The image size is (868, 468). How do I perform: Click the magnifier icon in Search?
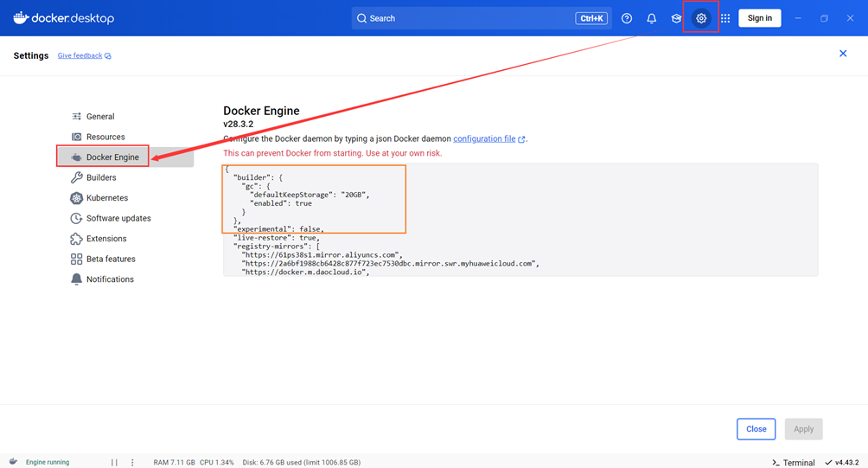click(x=361, y=18)
